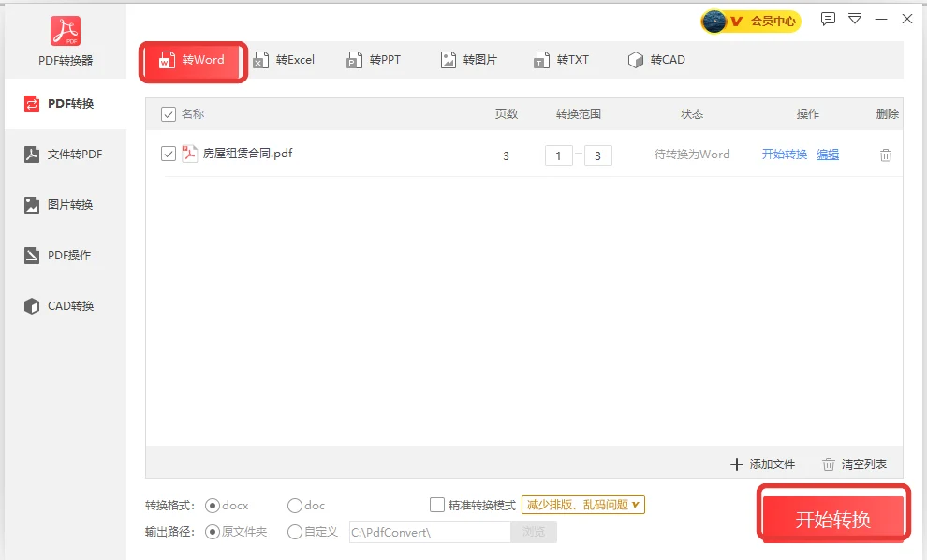Minimize the PDF converter window
The width and height of the screenshot is (927, 560).
[881, 19]
